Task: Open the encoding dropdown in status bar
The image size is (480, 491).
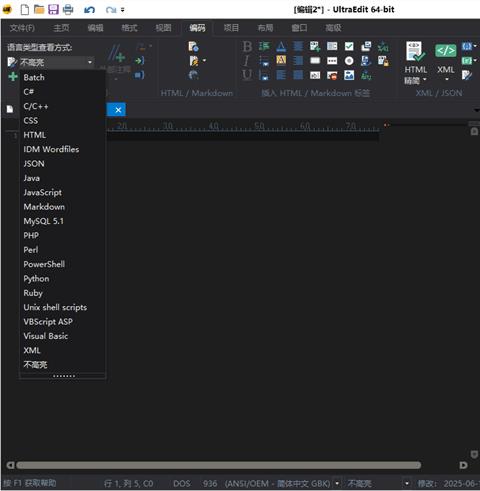Action: pyautogui.click(x=337, y=483)
